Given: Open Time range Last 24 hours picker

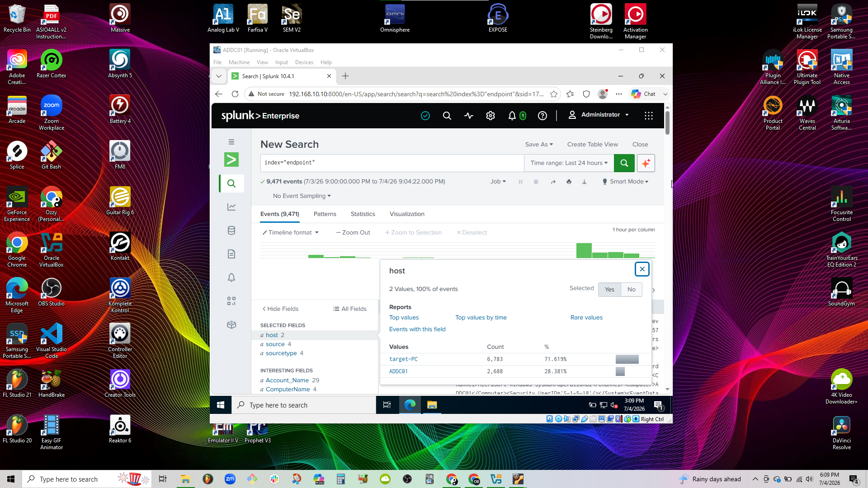Looking at the screenshot, I should click(569, 163).
